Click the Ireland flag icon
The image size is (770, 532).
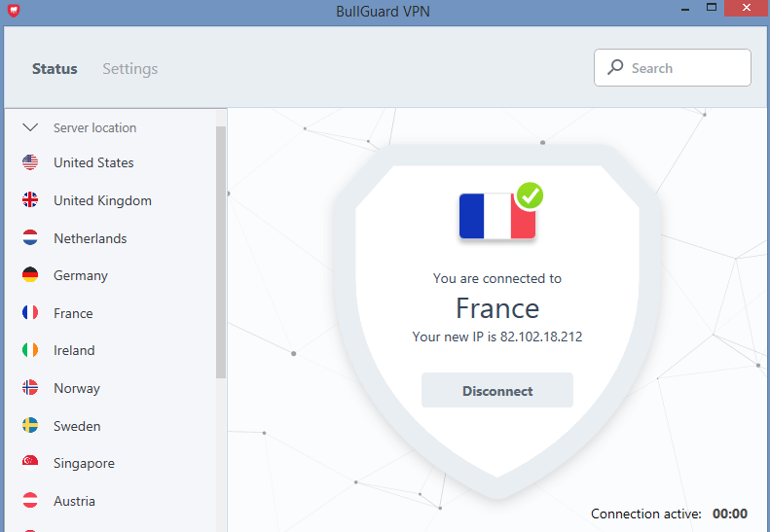click(x=30, y=350)
